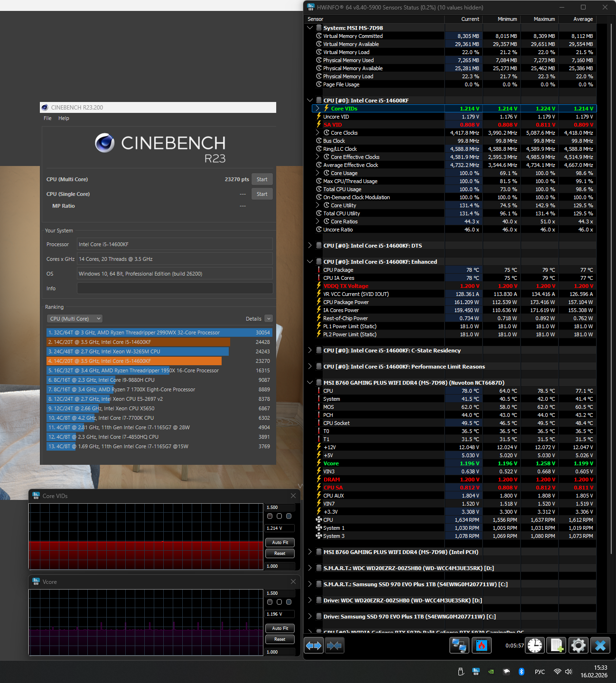Click the flame chip icon in HWiNFO toolbar

point(481,646)
